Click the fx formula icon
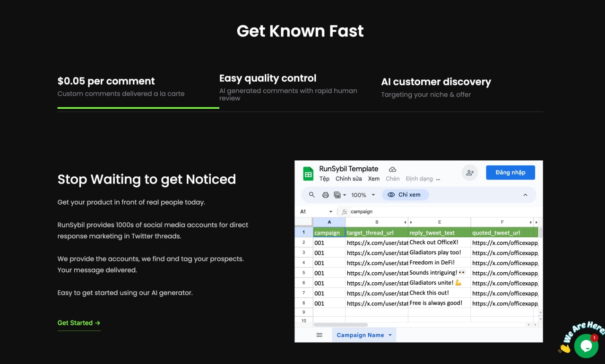 344,212
